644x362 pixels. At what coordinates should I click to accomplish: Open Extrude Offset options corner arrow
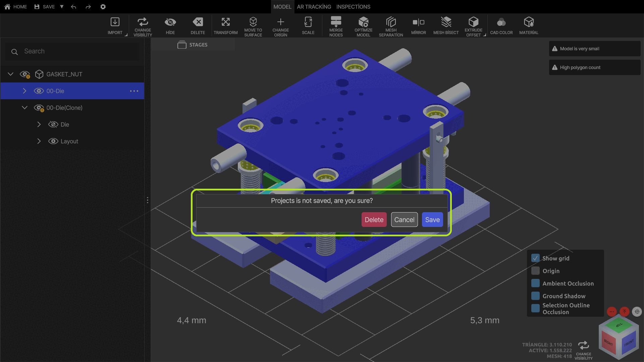click(485, 35)
